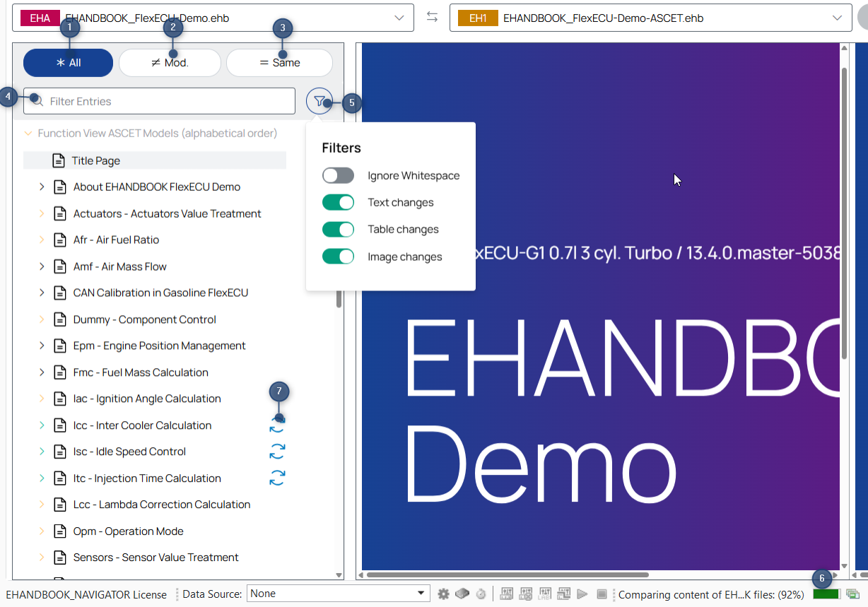
Task: Switch to the Same filter tab
Action: (279, 63)
